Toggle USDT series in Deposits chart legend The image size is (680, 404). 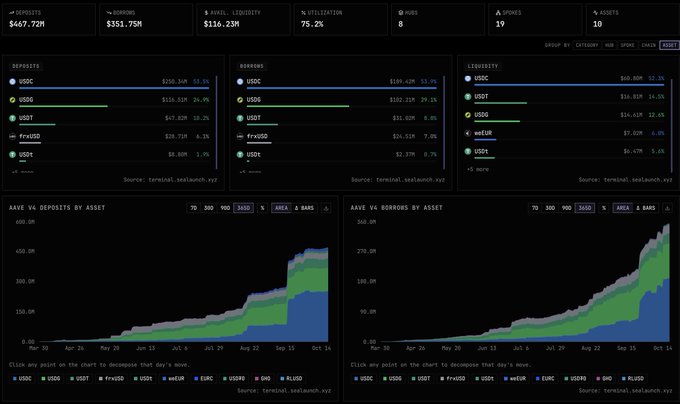[x=79, y=378]
